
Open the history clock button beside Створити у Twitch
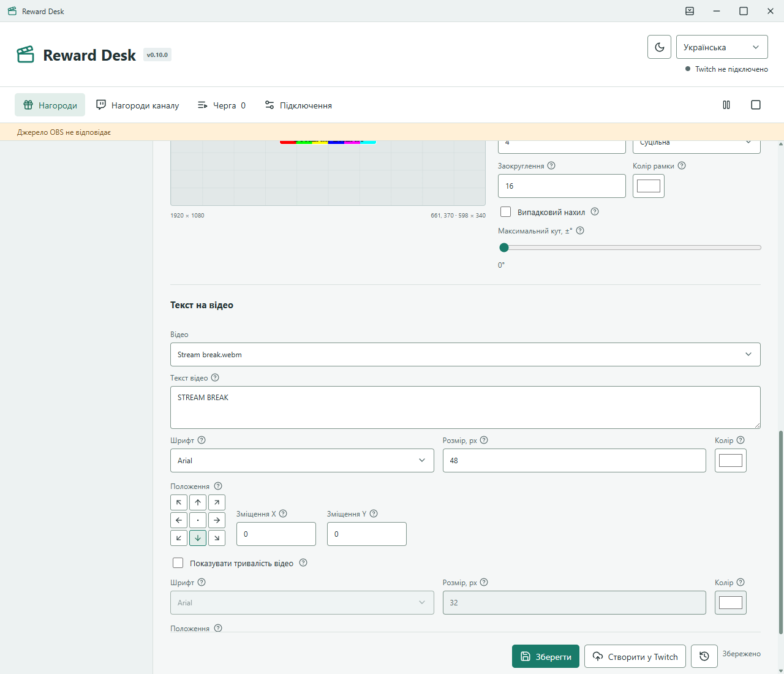pos(704,656)
